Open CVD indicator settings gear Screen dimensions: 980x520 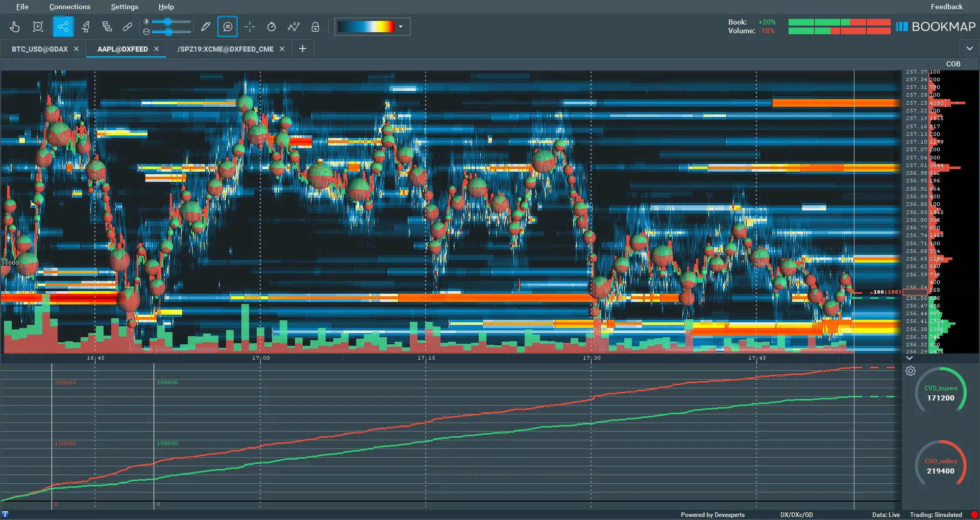click(x=911, y=371)
